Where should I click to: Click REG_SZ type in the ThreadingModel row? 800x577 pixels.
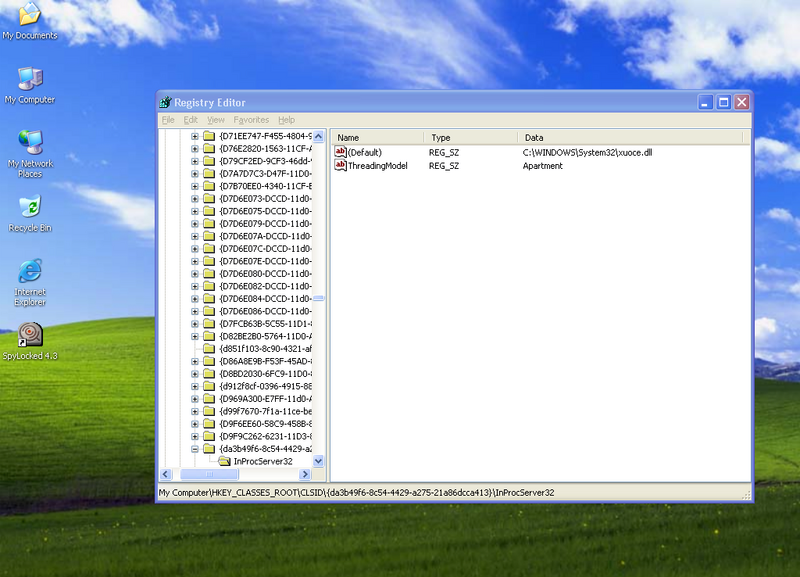(444, 165)
